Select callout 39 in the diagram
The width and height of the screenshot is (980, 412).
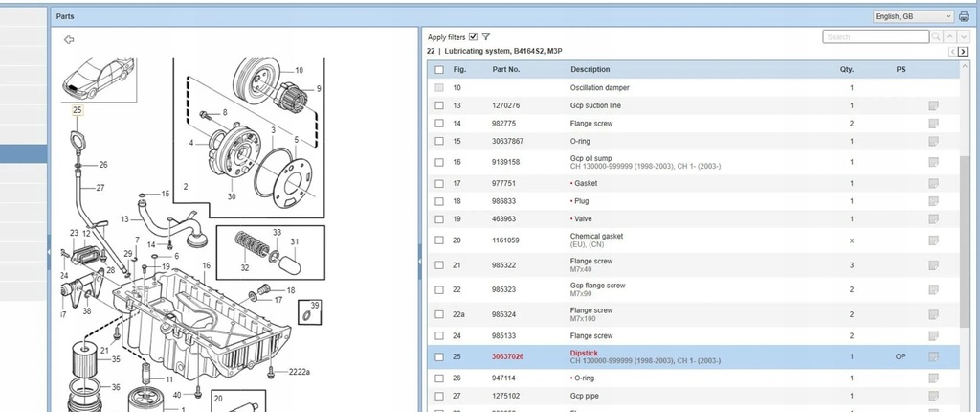tap(315, 305)
